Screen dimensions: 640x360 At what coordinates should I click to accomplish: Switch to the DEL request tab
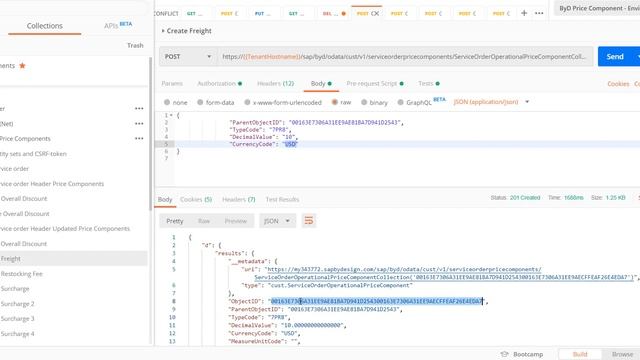coord(334,13)
